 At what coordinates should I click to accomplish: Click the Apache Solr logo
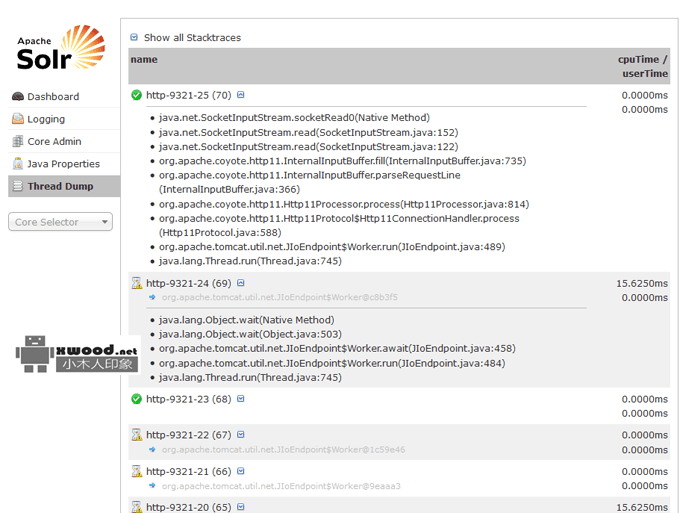[60, 48]
